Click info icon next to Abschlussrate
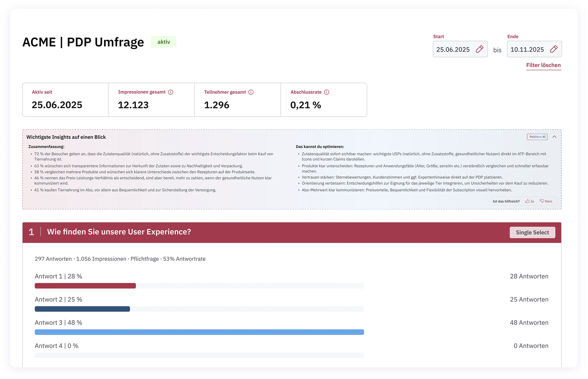The image size is (588, 379). click(x=327, y=92)
